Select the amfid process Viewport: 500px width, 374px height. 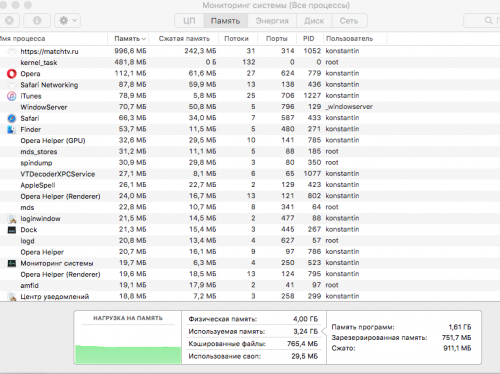tap(250, 285)
